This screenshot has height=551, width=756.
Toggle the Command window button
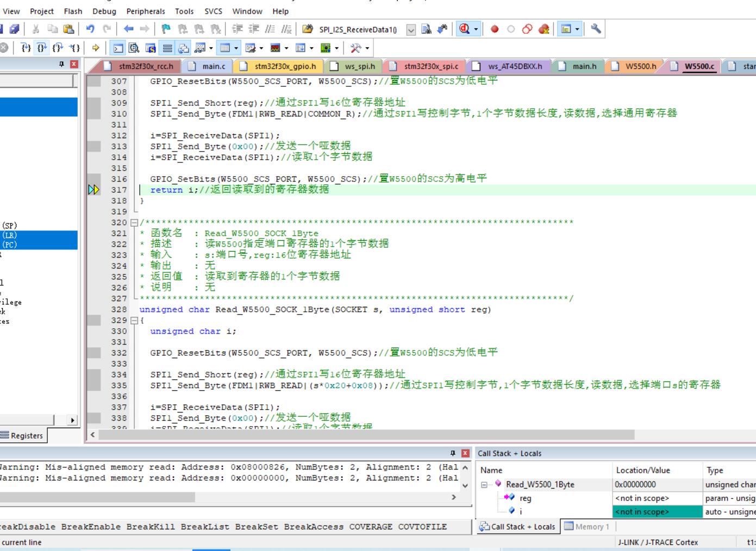coord(118,48)
